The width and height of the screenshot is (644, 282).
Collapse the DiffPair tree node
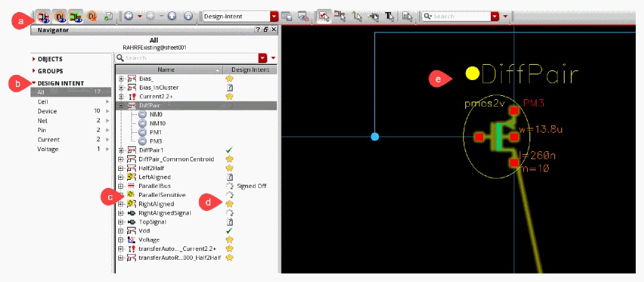(x=121, y=105)
